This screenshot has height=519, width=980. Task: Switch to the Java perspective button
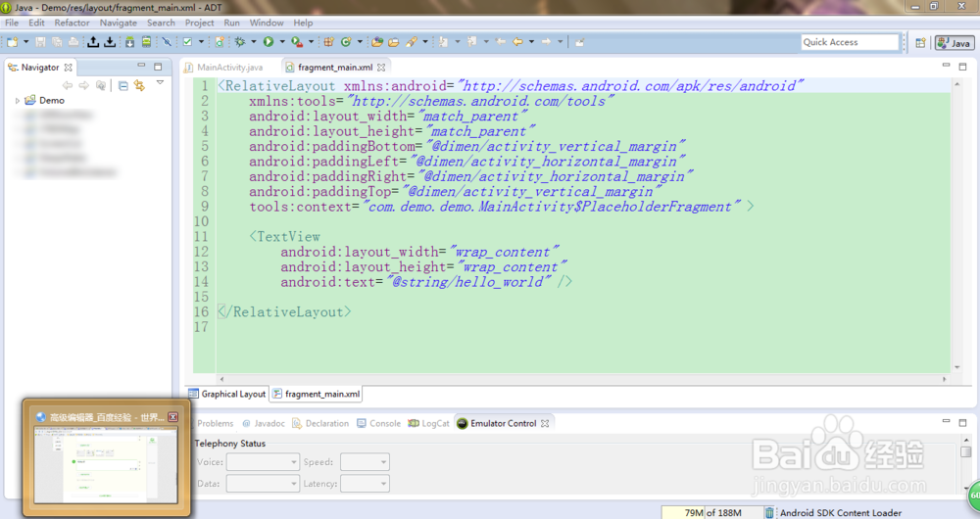click(x=954, y=42)
